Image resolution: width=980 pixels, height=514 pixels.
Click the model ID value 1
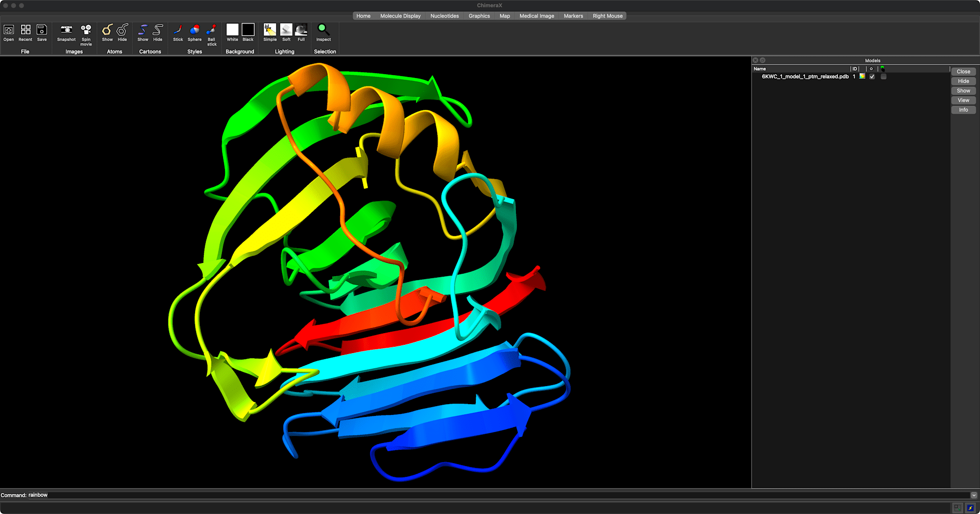click(x=854, y=77)
